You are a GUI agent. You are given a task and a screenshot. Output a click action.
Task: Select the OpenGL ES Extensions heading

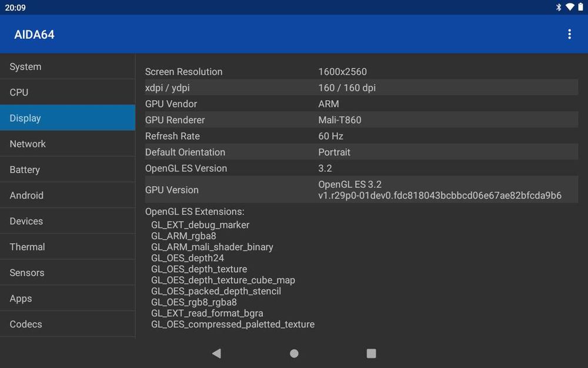195,212
